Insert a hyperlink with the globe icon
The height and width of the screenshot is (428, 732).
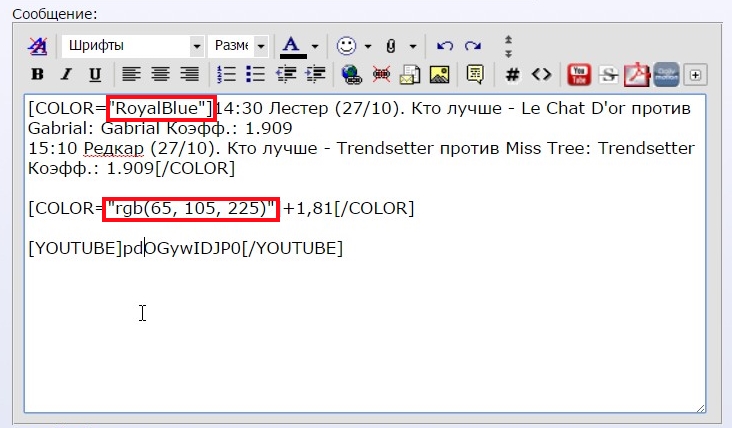(352, 74)
